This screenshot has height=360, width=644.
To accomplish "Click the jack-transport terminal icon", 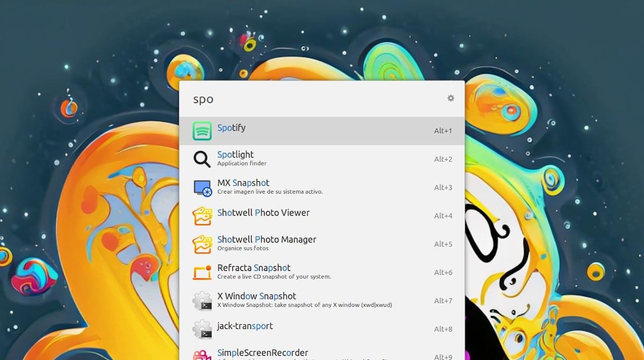I will (202, 329).
